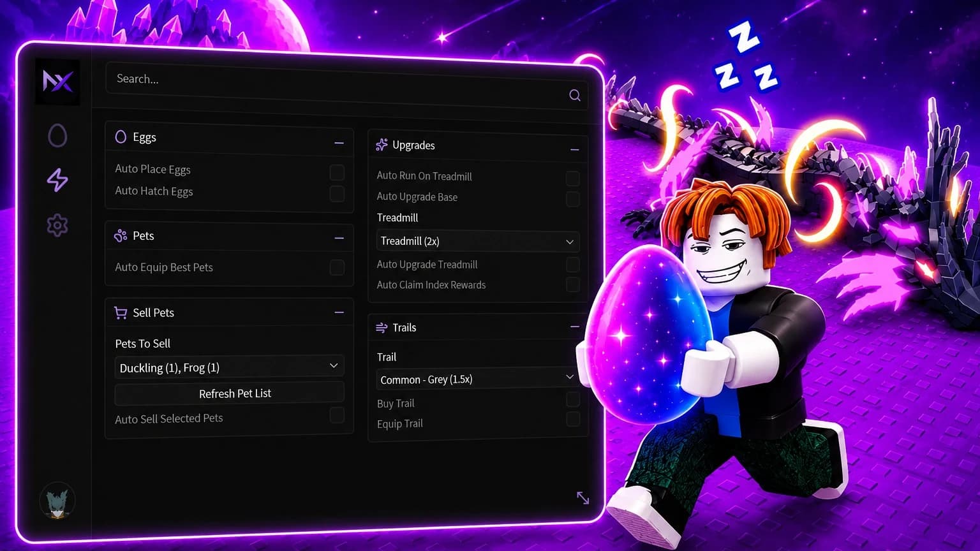980x551 pixels.
Task: Toggle Auto Sell Selected Pets checkbox
Action: coord(337,415)
